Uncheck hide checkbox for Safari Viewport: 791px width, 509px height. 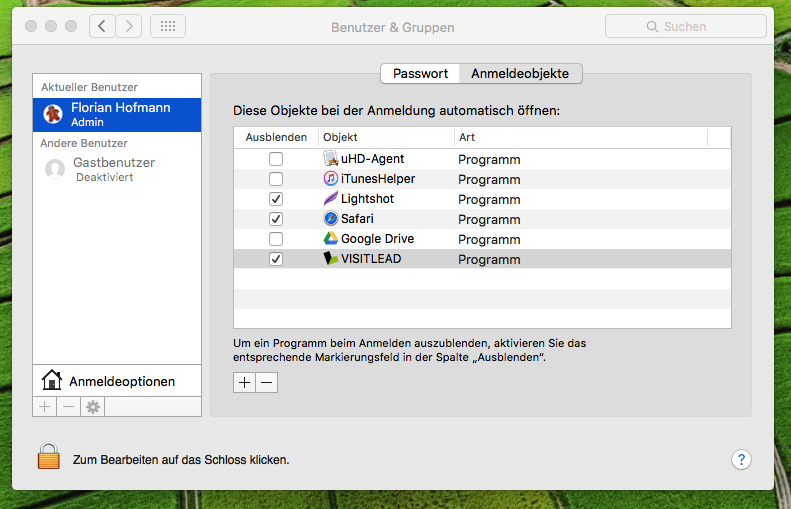(x=276, y=219)
